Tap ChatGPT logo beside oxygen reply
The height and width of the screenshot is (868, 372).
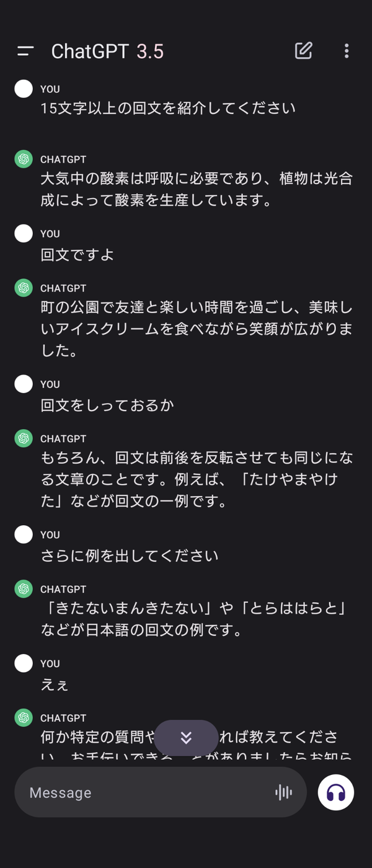coord(24,159)
